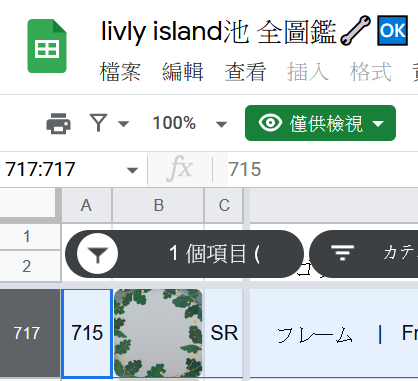Image resolution: width=418 pixels, height=381 pixels.
Task: Click the blue OK badge in title
Action: click(x=392, y=31)
